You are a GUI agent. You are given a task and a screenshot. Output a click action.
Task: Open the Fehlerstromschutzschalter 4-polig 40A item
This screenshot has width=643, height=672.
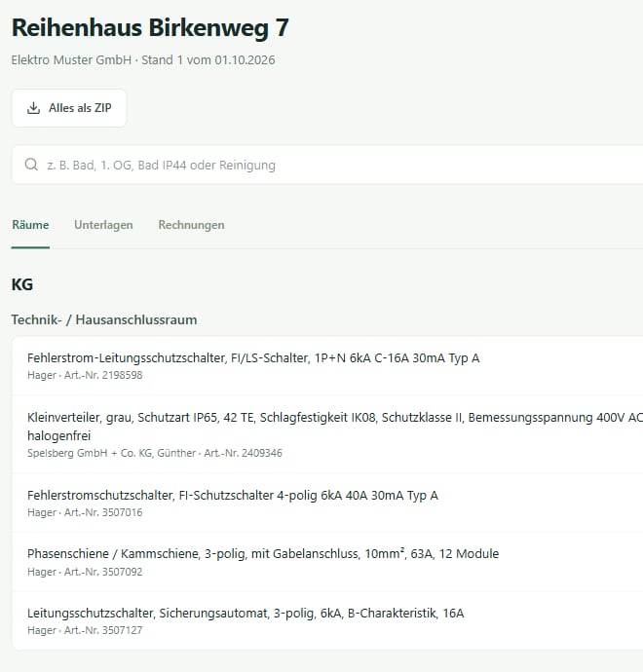[327, 504]
